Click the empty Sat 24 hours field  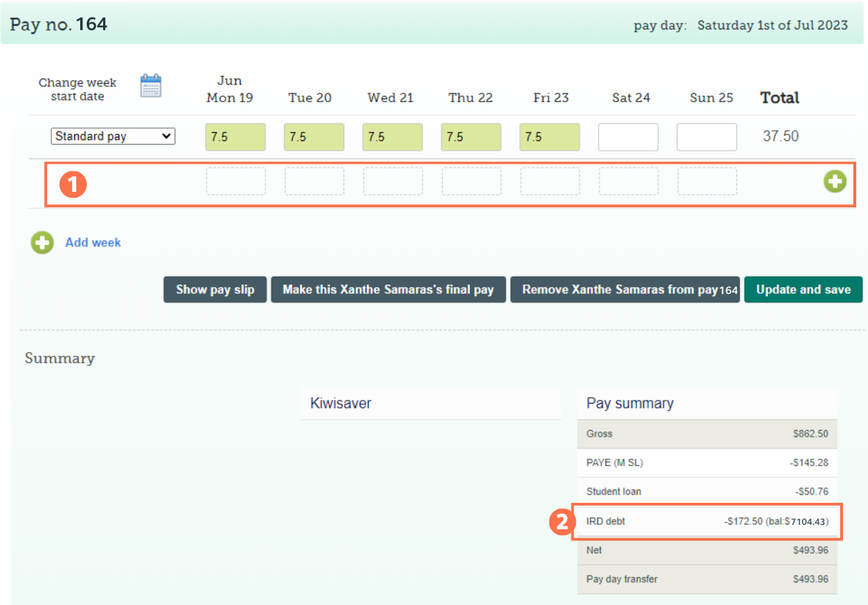[628, 137]
